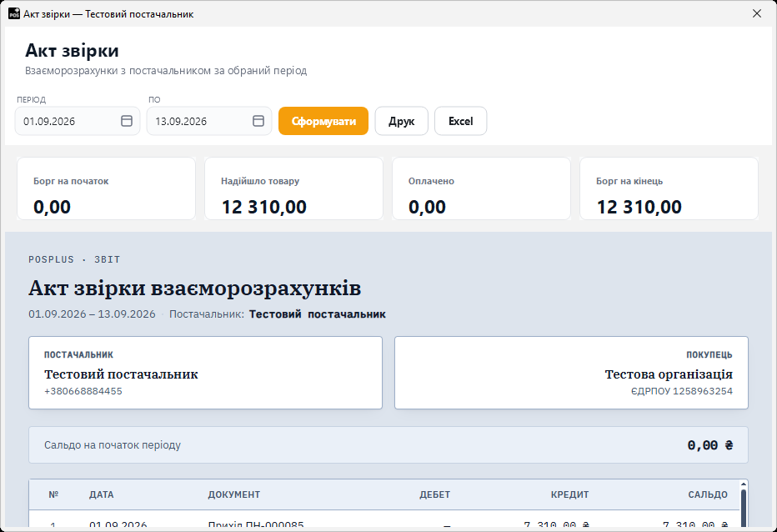Viewport: 777px width, 532px height.
Task: Click the report period 01.09.2026 – 13.09.2026
Action: click(x=92, y=314)
